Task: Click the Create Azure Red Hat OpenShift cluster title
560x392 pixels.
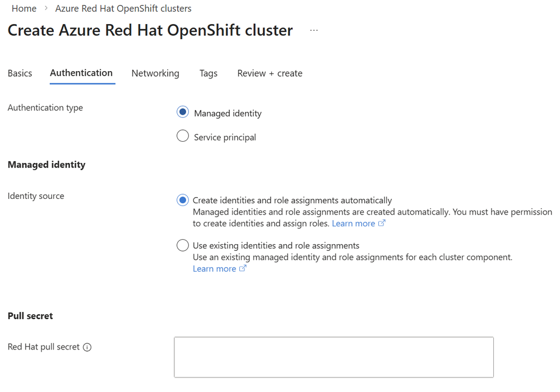Action: coord(150,30)
